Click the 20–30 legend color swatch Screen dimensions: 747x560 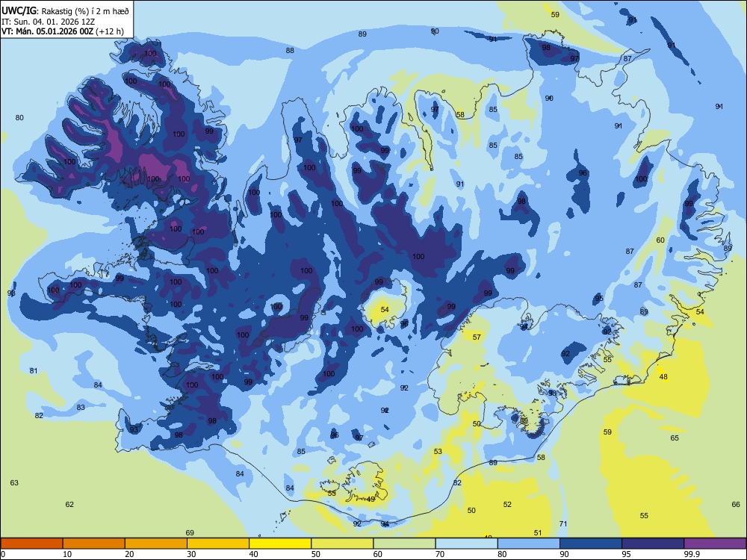(156, 544)
